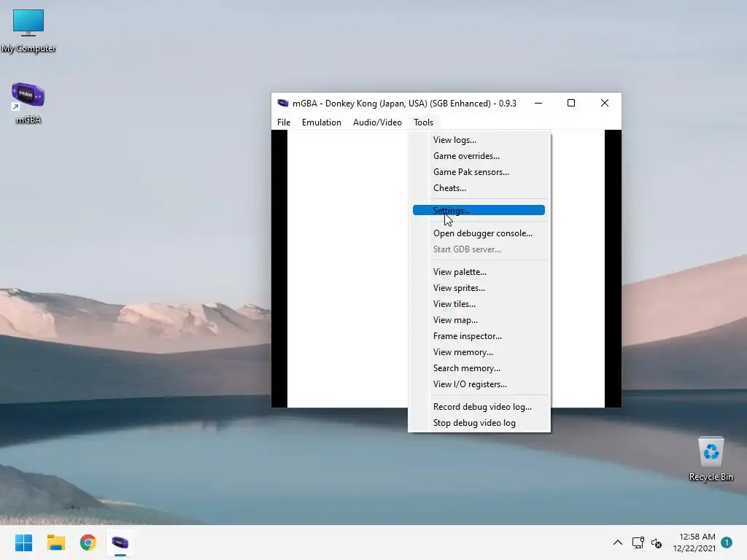Open the Cheats... dialog
Image resolution: width=747 pixels, height=560 pixels.
tap(479, 188)
